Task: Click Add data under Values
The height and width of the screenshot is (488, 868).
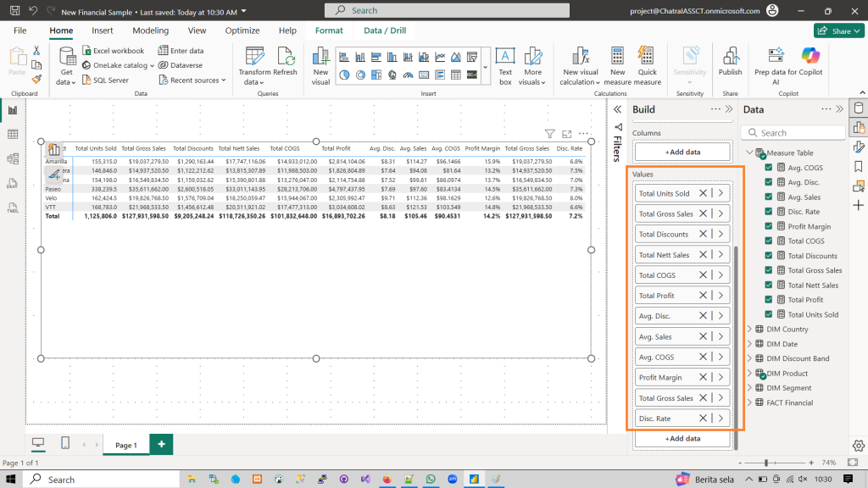Action: tap(682, 438)
